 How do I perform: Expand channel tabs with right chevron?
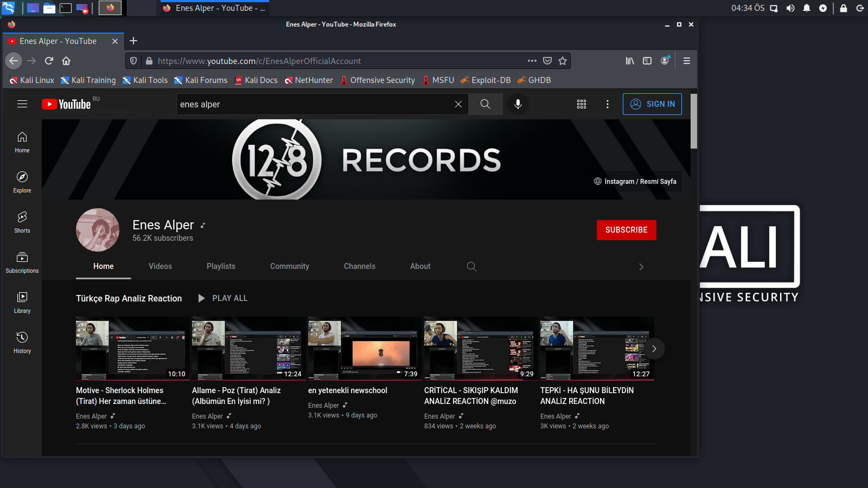[x=641, y=267]
